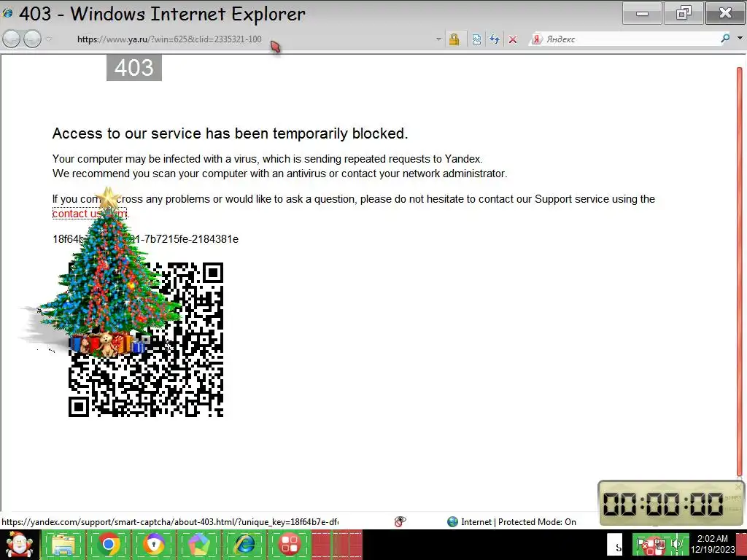
Task: Open the Santa Claus Start button
Action: pos(18,545)
